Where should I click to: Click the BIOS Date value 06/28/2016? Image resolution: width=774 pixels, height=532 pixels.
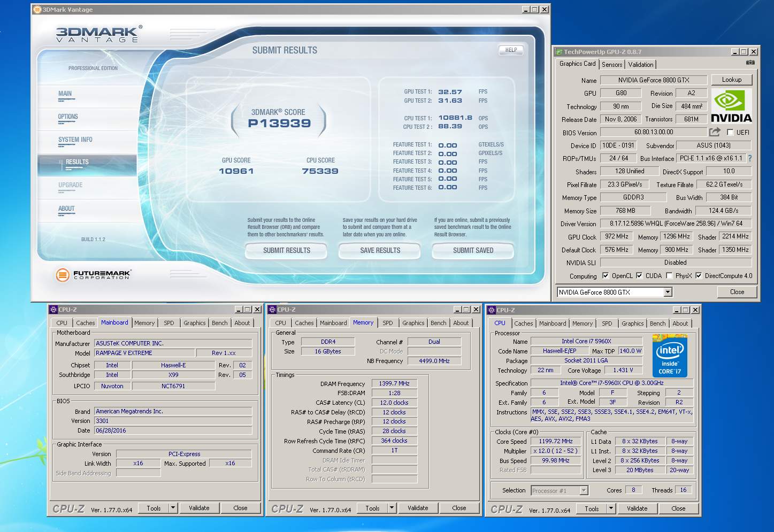[x=173, y=430]
